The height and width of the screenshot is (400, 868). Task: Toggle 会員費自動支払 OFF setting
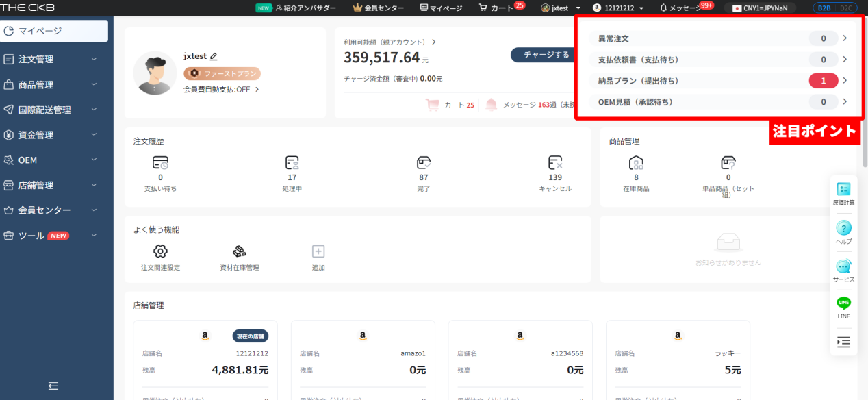pos(221,89)
